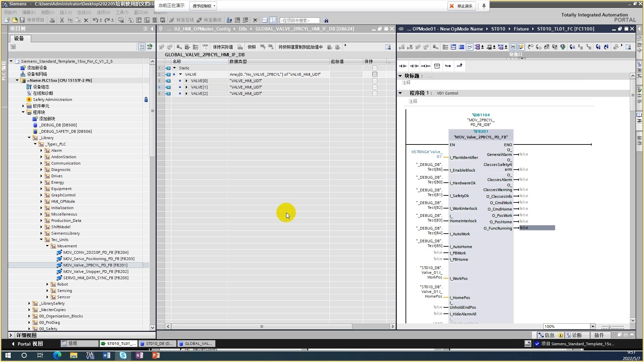This screenshot has width=644, height=362.
Task: Click the Undo arrow icon
Action: tap(95, 20)
